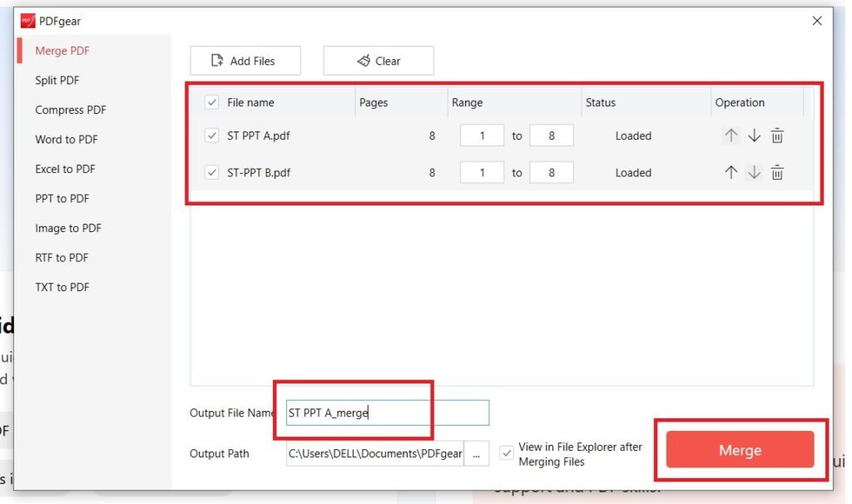Move ST PPT A.pdf down in list
The width and height of the screenshot is (852, 504).
[754, 136]
